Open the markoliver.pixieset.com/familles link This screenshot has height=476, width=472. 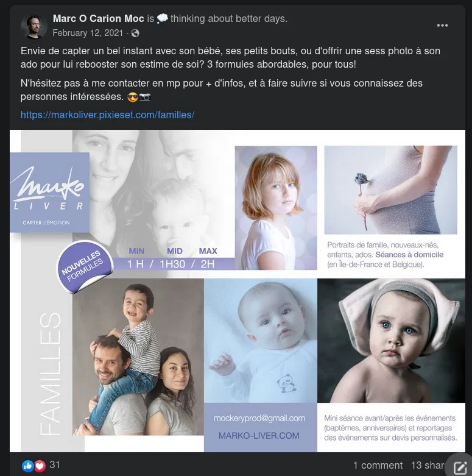point(107,115)
